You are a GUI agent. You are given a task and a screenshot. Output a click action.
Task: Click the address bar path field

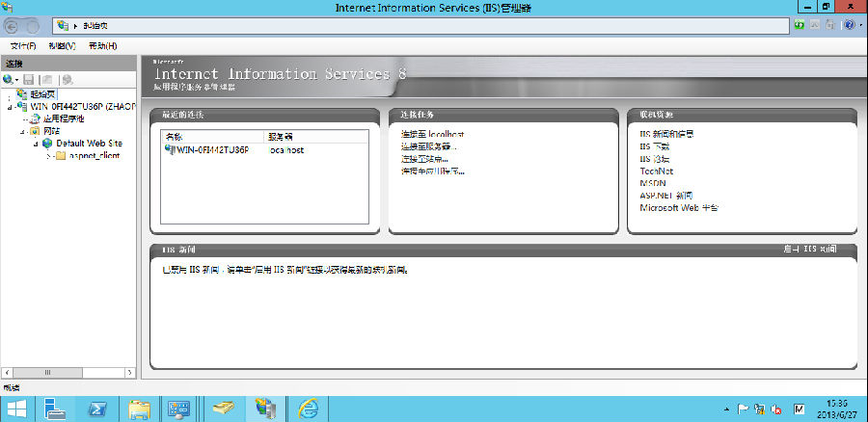point(421,25)
